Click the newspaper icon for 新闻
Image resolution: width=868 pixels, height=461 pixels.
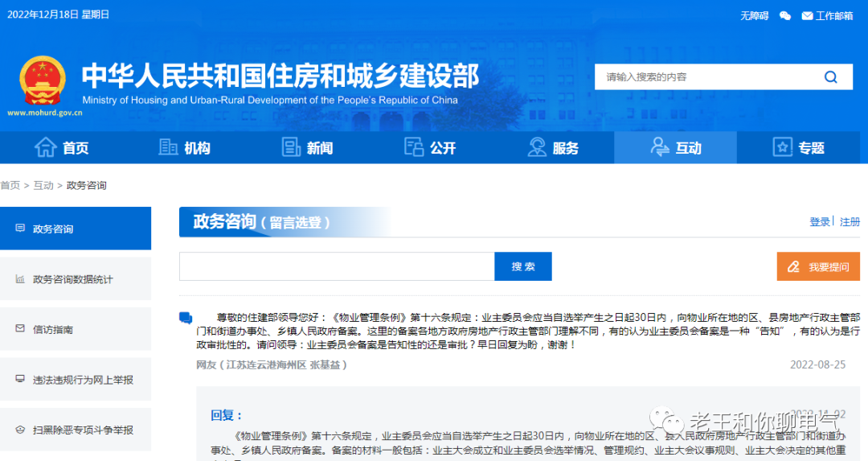[291, 147]
